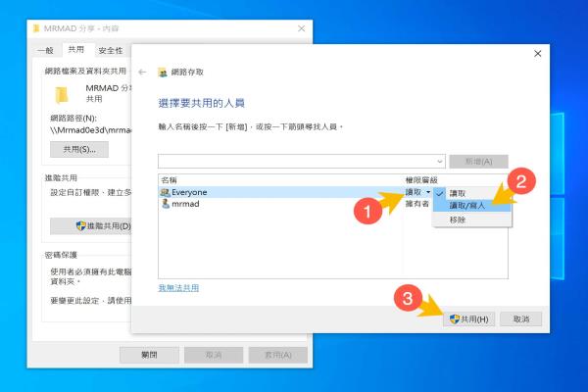The image size is (588, 392).
Task: Click 擁有者 permission of mrmad
Action: (x=417, y=204)
